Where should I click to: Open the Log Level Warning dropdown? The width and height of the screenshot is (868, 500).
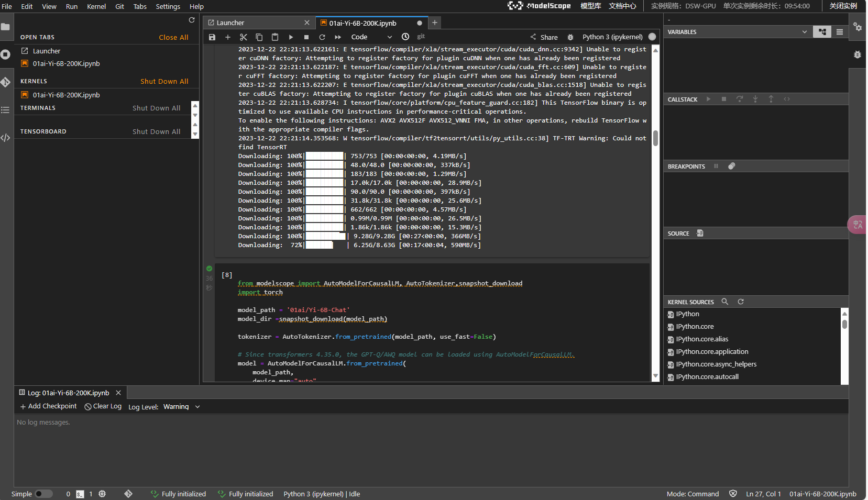(181, 407)
